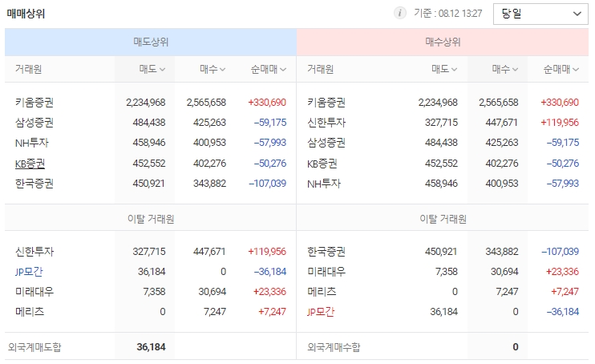This screenshot has height=364, width=595.
Task: Open the 당일 period dropdown
Action: (x=540, y=14)
